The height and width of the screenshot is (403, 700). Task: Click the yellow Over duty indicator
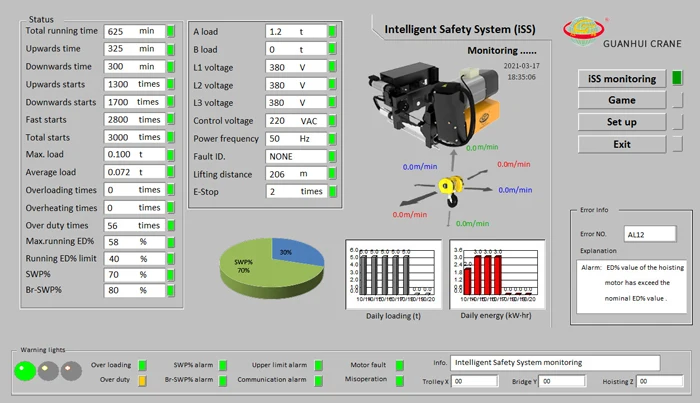coord(142,381)
